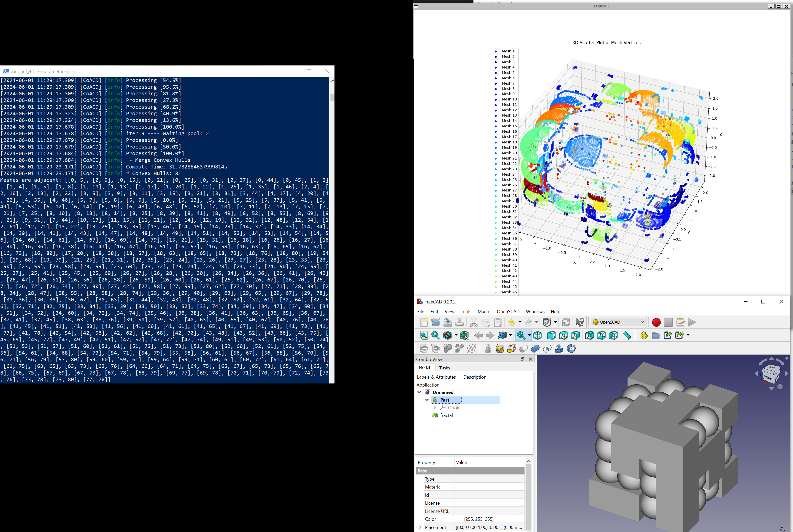793x532 pixels.
Task: Select the Isometric view icon
Action: tap(538, 336)
